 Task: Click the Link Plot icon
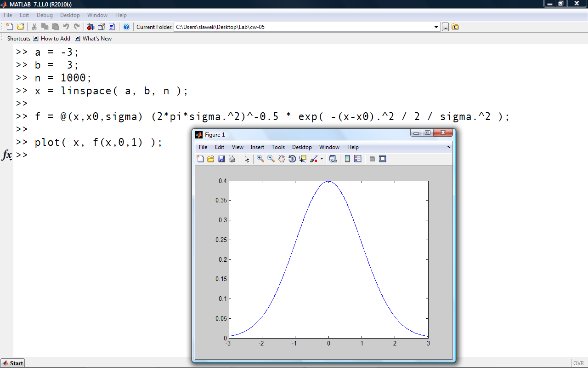(333, 159)
